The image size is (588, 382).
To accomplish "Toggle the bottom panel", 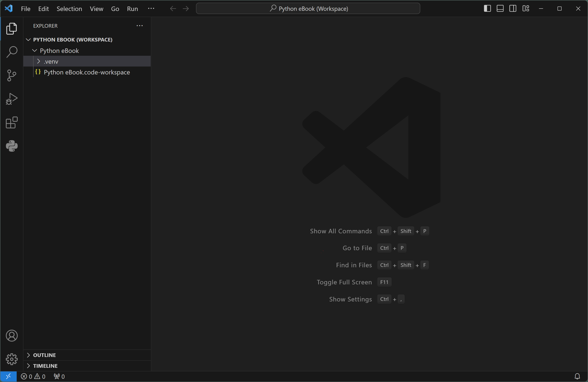I will tap(500, 9).
